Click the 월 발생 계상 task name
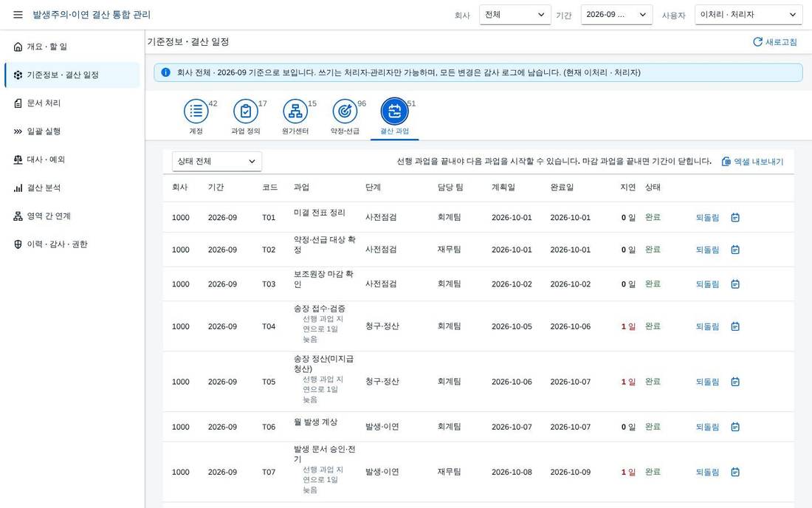This screenshot has height=508, width=812. tap(315, 422)
